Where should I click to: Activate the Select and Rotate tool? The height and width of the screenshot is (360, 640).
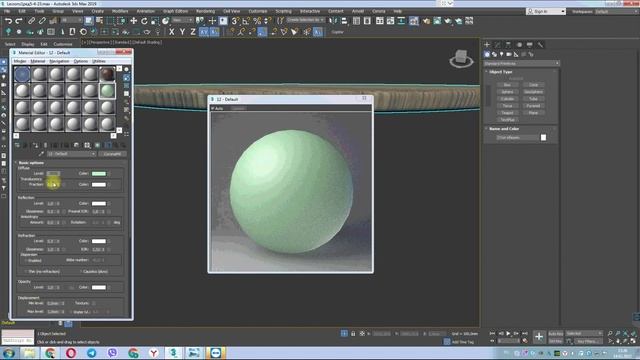pyautogui.click(x=144, y=20)
